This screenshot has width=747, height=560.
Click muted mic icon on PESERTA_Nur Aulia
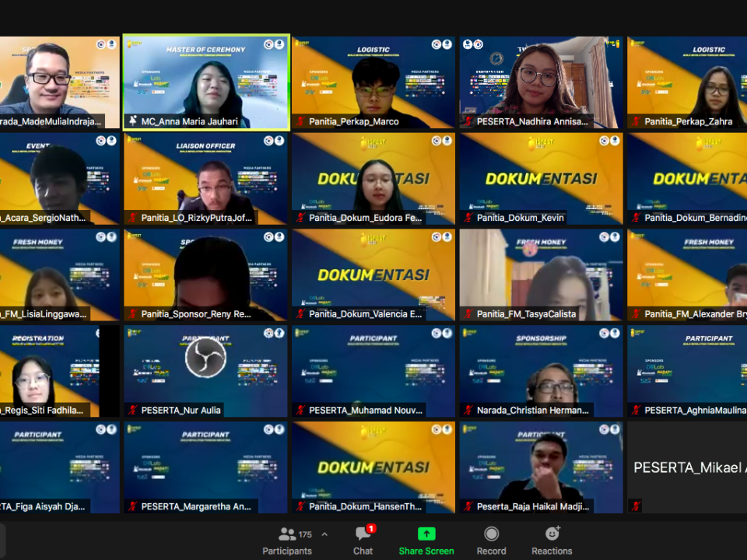[132, 411]
